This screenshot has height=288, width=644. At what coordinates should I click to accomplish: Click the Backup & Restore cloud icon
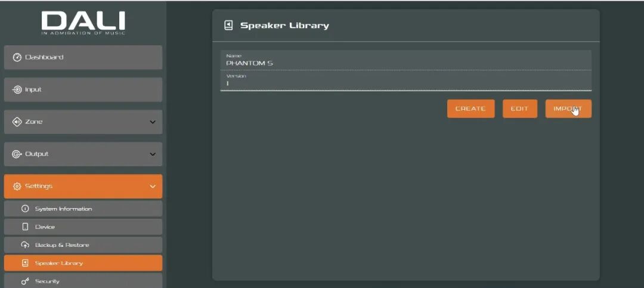(25, 245)
